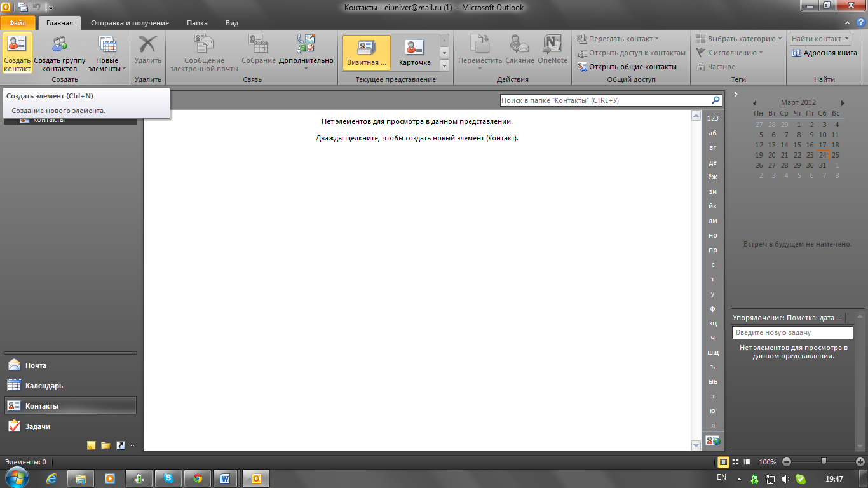
Task: Open the Новые элементы dropdown
Action: click(x=107, y=53)
